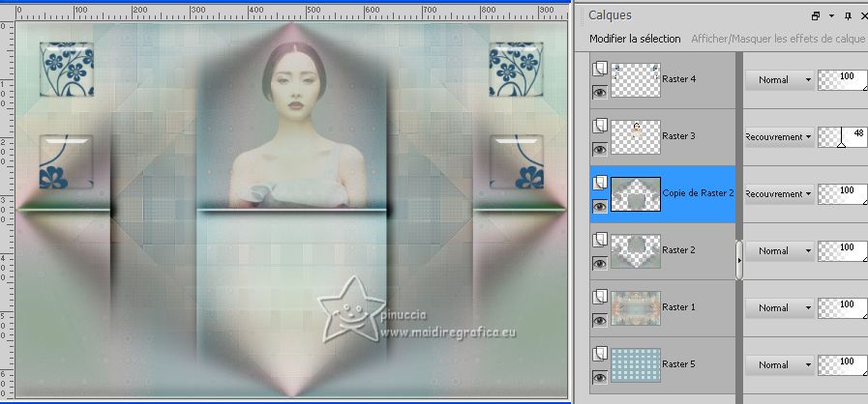This screenshot has width=868, height=404.
Task: Select the Raster 3 layer name
Action: click(678, 136)
